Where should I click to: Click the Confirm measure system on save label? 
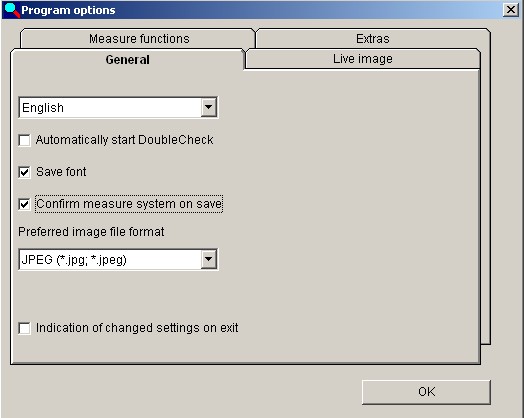(129, 204)
